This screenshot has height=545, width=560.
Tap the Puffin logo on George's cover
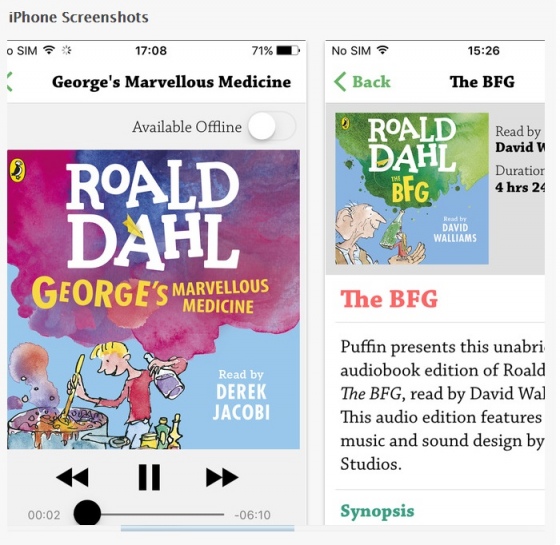[17, 169]
